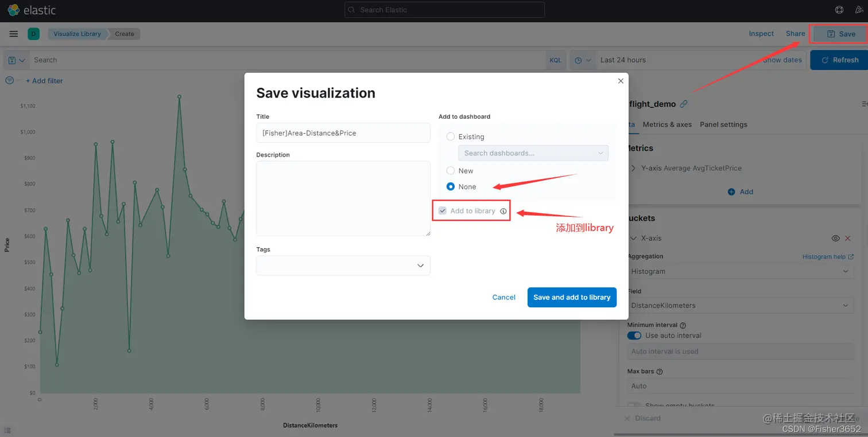Collapse the X-axis bucket section
Image resolution: width=868 pixels, height=437 pixels.
(633, 238)
